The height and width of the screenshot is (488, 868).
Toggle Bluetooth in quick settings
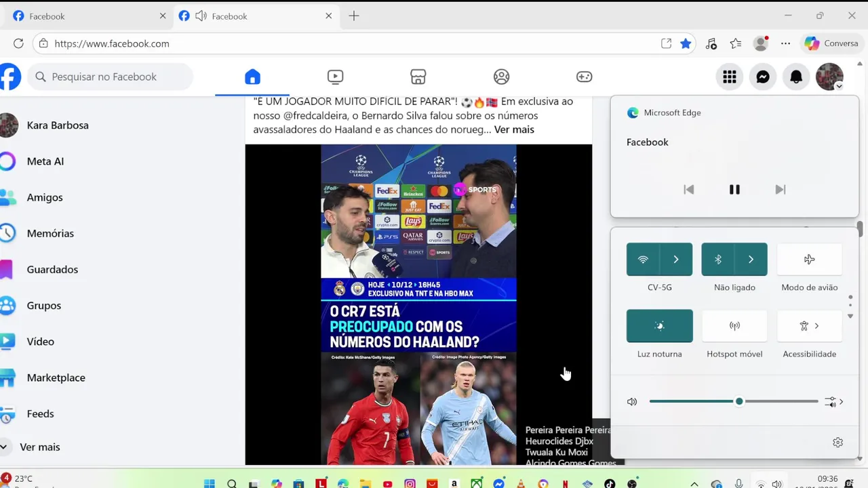tap(718, 260)
